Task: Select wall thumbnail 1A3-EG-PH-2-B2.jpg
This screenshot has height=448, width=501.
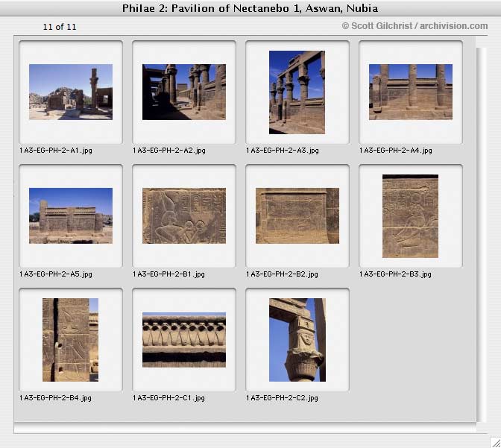Action: pyautogui.click(x=297, y=215)
